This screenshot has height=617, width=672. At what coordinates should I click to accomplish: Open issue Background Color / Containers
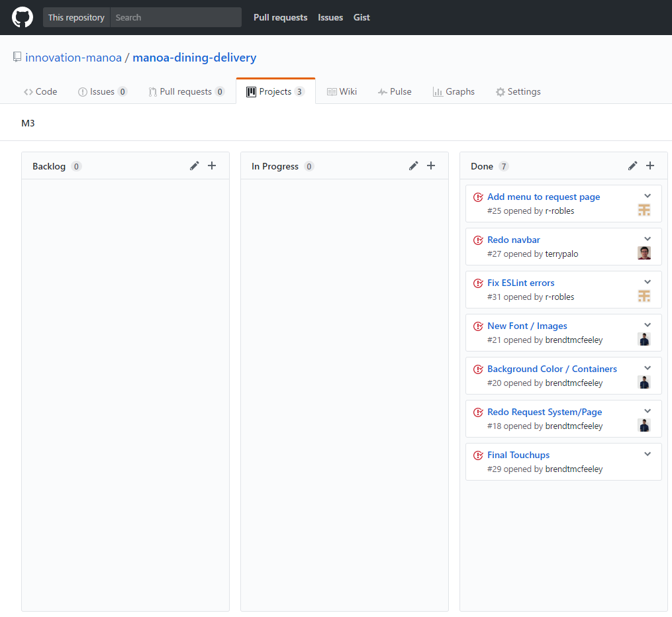tap(552, 369)
